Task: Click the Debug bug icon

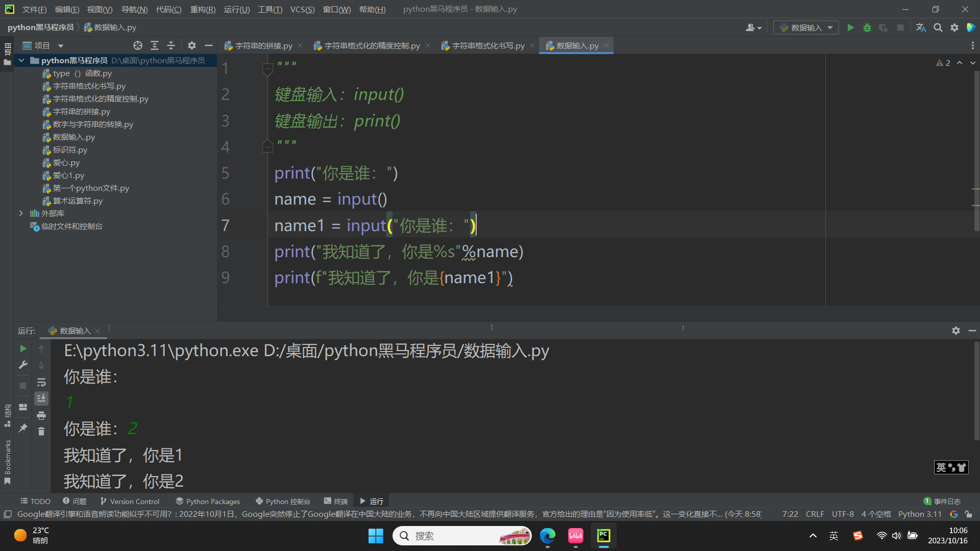Action: (x=867, y=28)
